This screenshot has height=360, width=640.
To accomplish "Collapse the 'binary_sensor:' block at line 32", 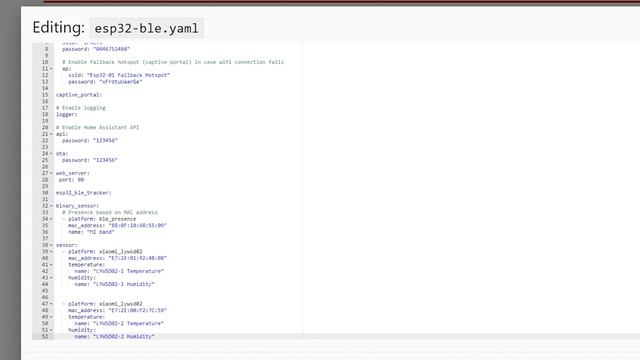I will coord(51,206).
